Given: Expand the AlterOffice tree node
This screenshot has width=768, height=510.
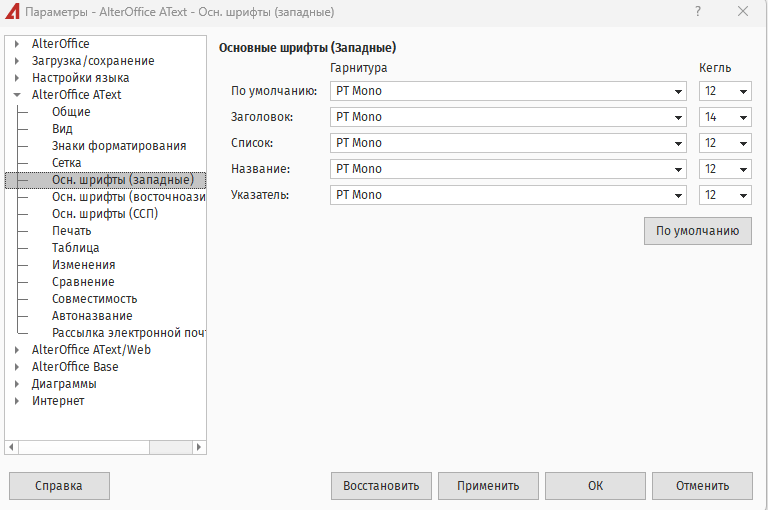Looking at the screenshot, I should 17,44.
